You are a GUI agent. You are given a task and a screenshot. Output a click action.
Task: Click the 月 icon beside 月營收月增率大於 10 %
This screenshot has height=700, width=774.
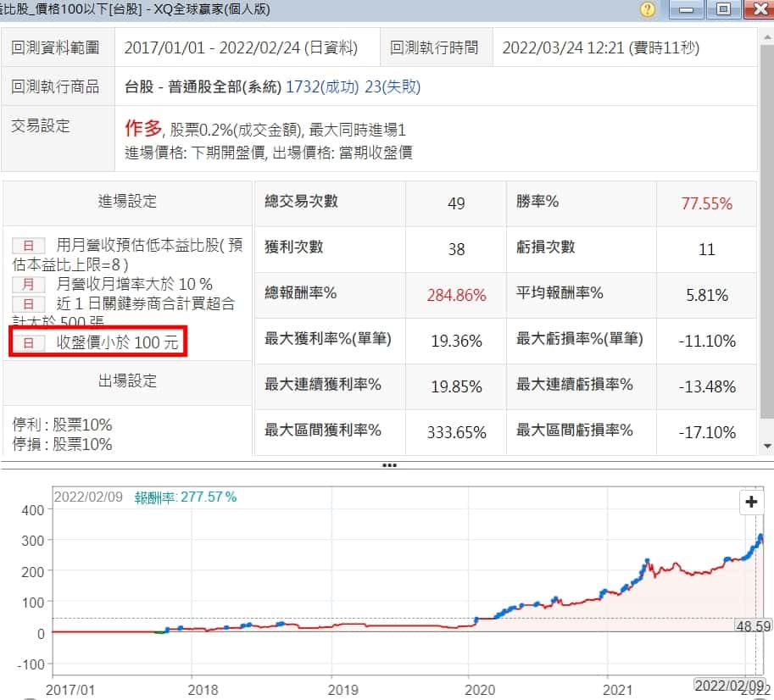(28, 284)
